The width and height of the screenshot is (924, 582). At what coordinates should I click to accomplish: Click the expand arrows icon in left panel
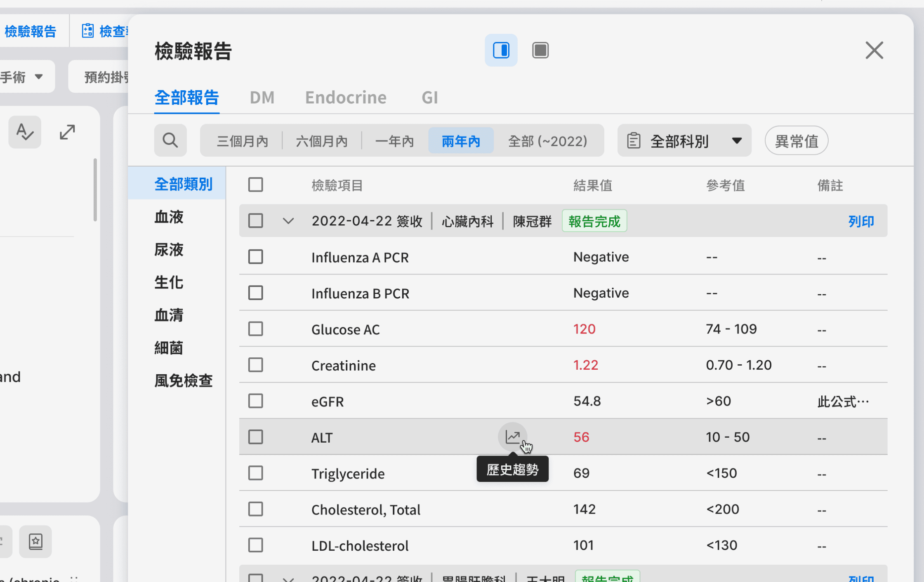coord(67,132)
